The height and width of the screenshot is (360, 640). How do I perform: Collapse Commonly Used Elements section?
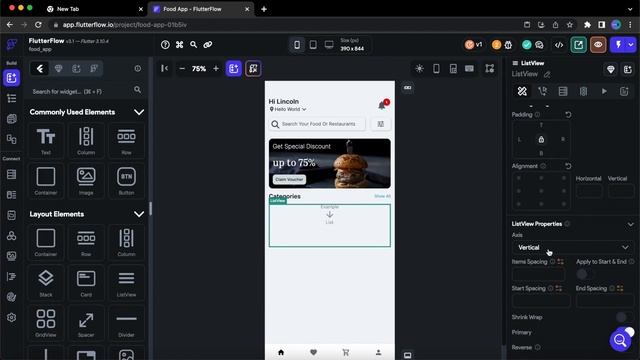tap(139, 112)
